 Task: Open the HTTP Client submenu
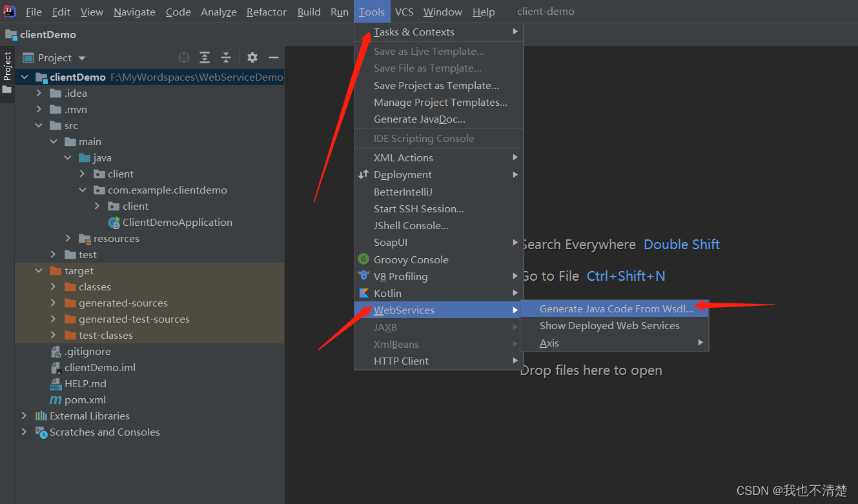click(438, 361)
